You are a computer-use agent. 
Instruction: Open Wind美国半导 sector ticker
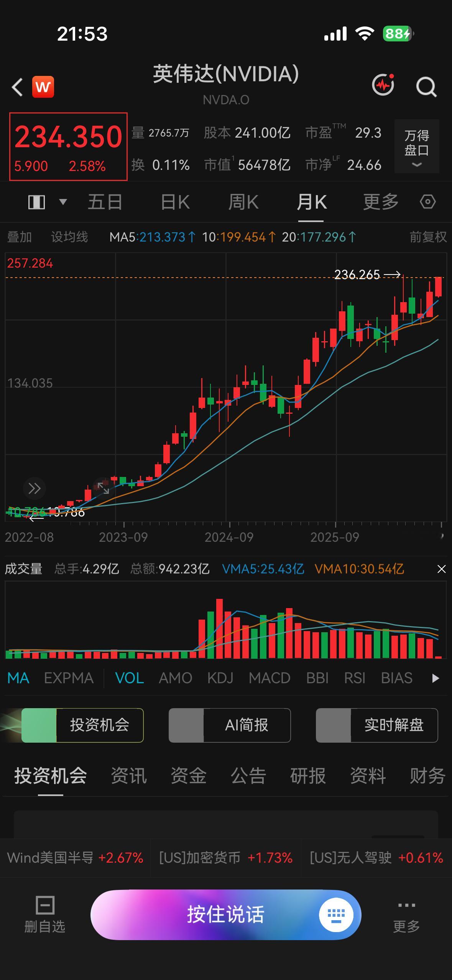tap(75, 858)
